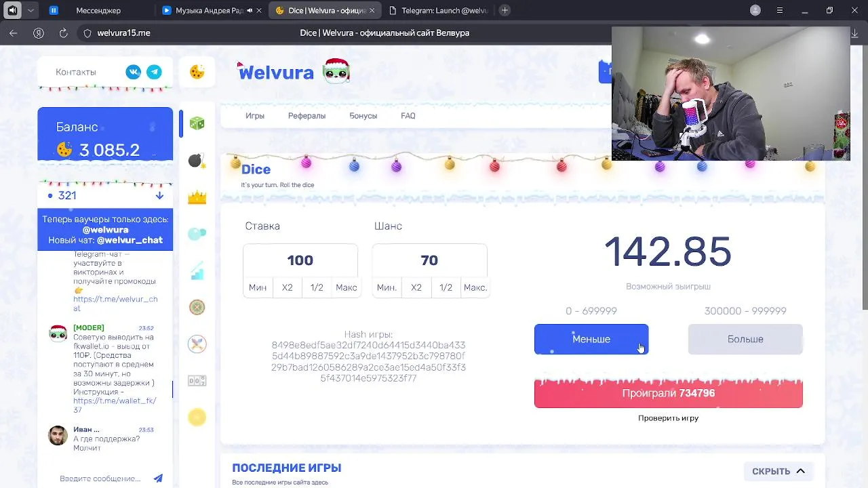Bet on Больше
The image size is (868, 488).
(x=745, y=339)
